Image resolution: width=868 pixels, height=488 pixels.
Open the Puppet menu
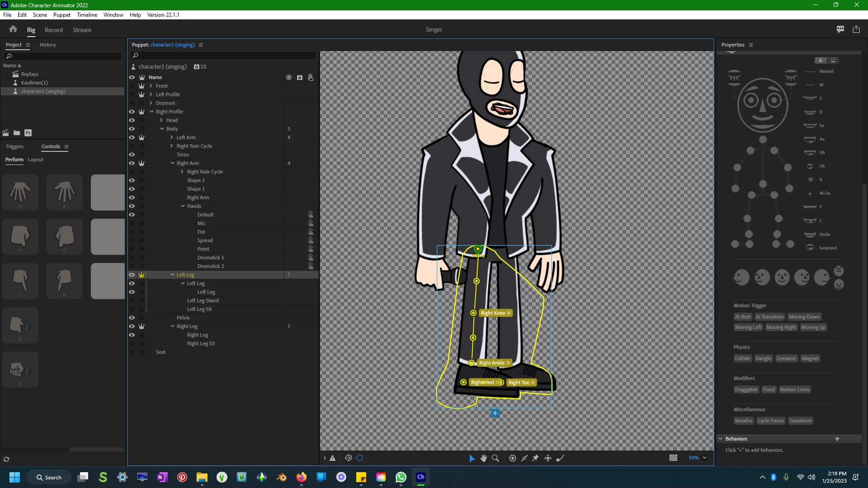pos(61,14)
